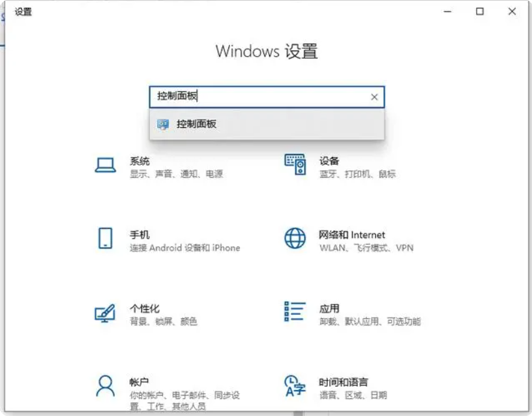Open the 系统 settings category label
The width and height of the screenshot is (532, 416).
pyautogui.click(x=140, y=161)
